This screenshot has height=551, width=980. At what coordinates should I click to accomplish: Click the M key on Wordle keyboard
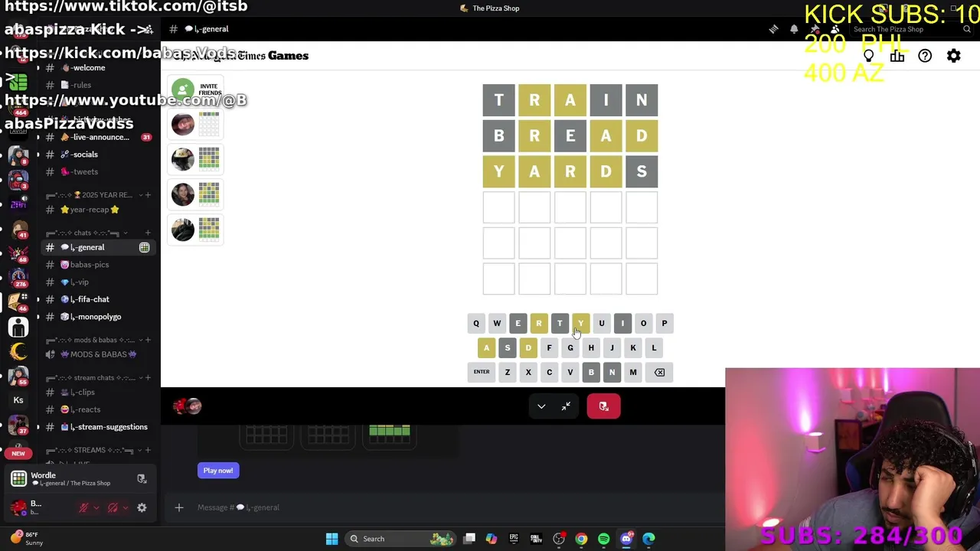[633, 372]
